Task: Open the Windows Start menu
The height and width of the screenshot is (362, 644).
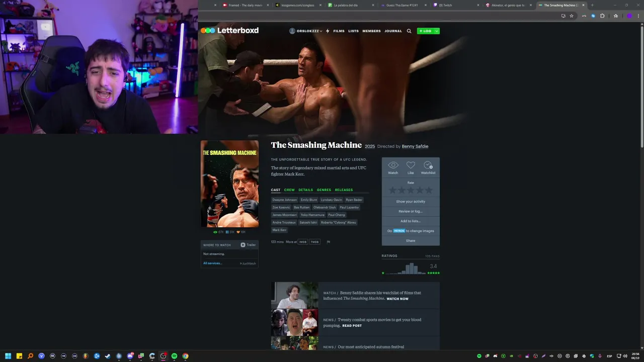Action: (8, 356)
